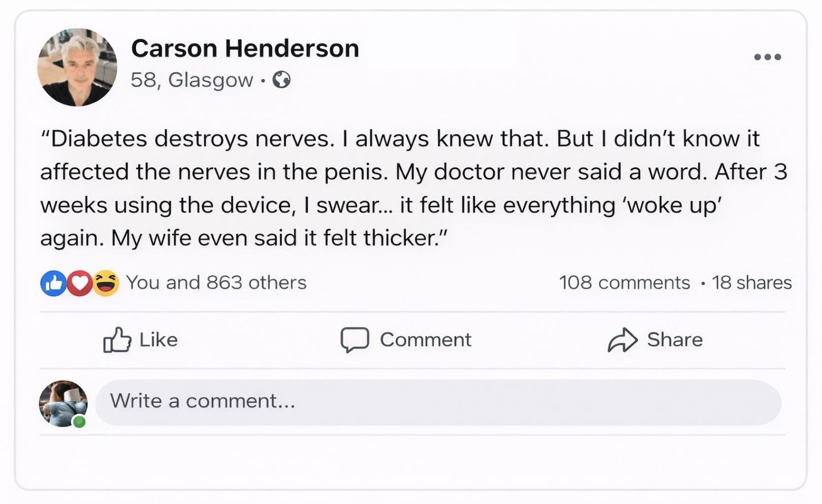Focus the 'Write a comment...' field
Image resolution: width=822 pixels, height=504 pixels.
[x=438, y=402]
